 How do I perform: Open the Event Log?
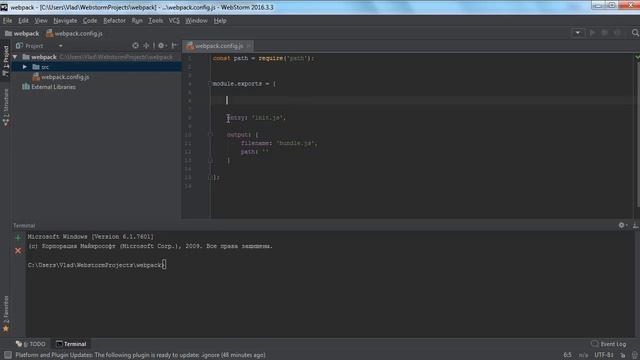[609, 344]
